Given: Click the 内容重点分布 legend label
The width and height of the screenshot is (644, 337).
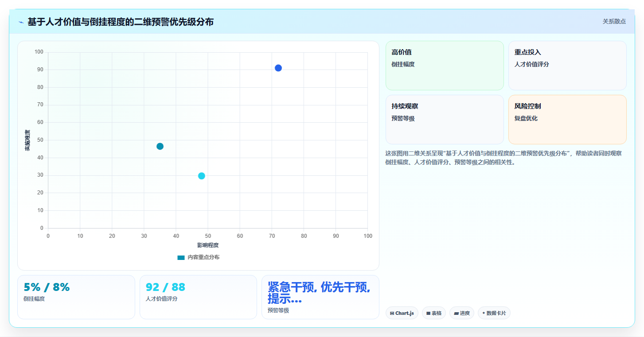Looking at the screenshot, I should (x=203, y=257).
